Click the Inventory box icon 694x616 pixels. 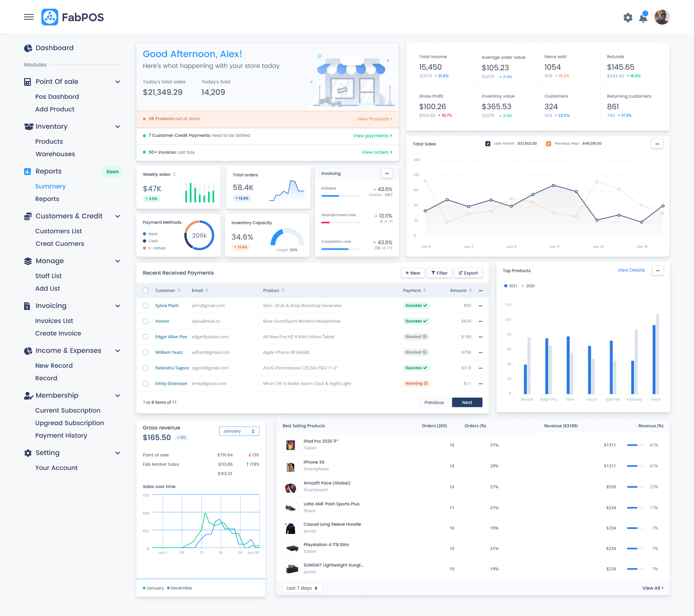(28, 126)
